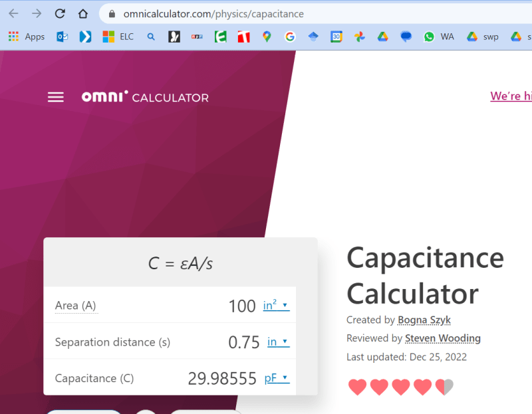Change the capacitance unit pF dropdown
The width and height of the screenshot is (532, 414).
[x=277, y=377]
